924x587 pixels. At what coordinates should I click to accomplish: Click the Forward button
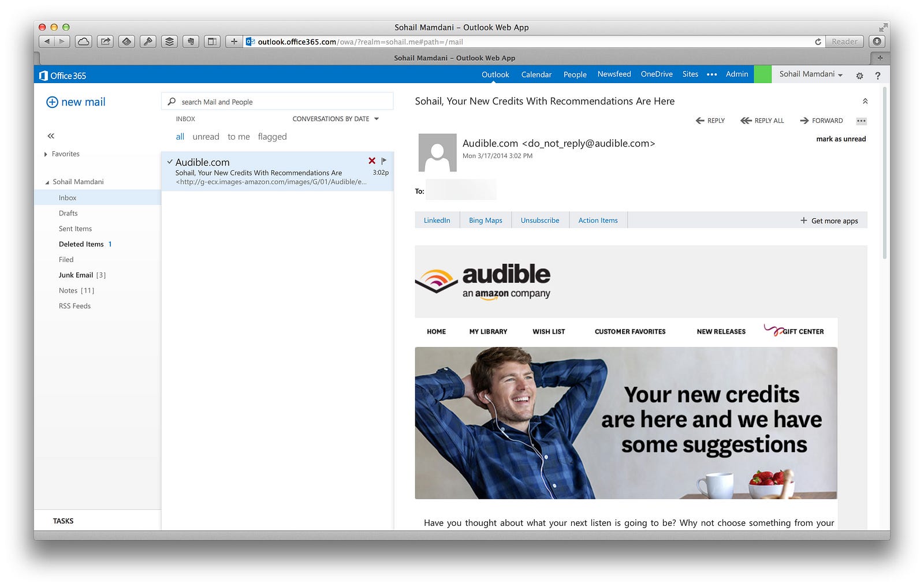coord(821,121)
